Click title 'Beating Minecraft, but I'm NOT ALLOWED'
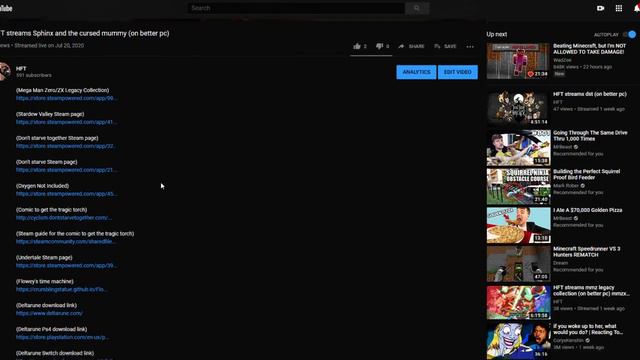The height and width of the screenshot is (360, 640). 589,49
